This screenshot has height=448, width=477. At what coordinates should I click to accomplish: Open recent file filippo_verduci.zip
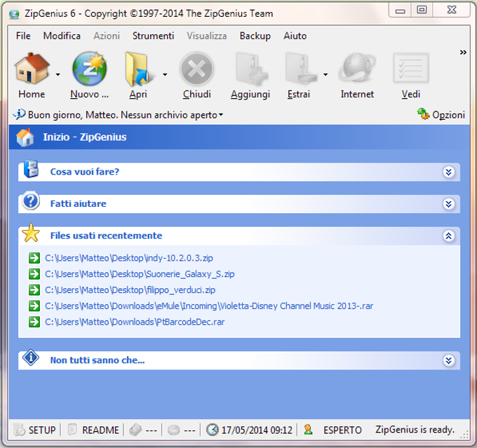click(130, 290)
